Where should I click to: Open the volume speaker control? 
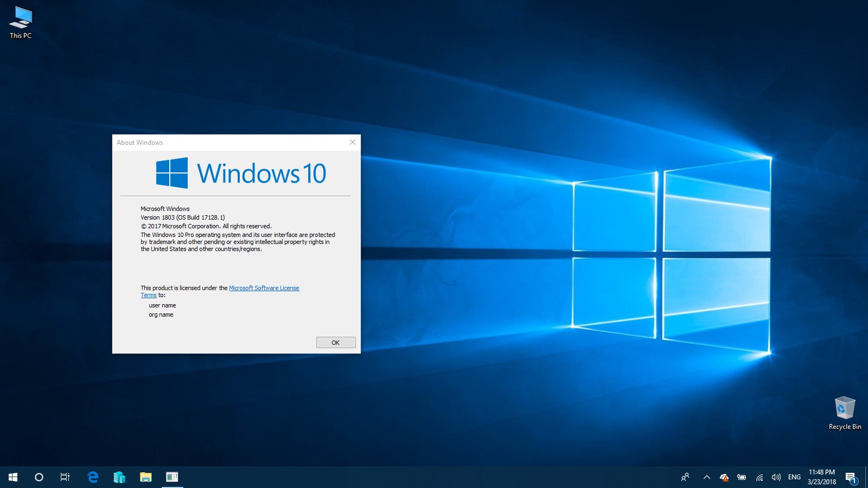coord(776,477)
